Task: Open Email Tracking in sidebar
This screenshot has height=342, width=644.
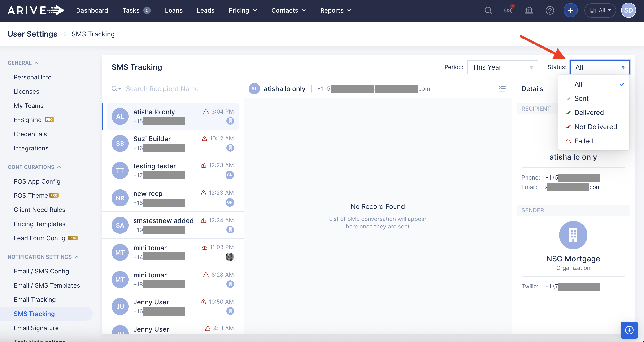Action: pyautogui.click(x=35, y=299)
